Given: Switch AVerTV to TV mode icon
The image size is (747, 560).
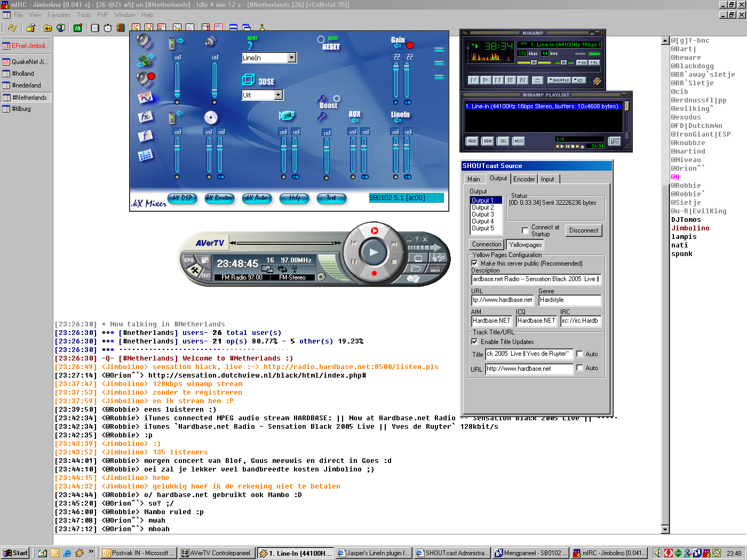Looking at the screenshot, I should [x=417, y=259].
